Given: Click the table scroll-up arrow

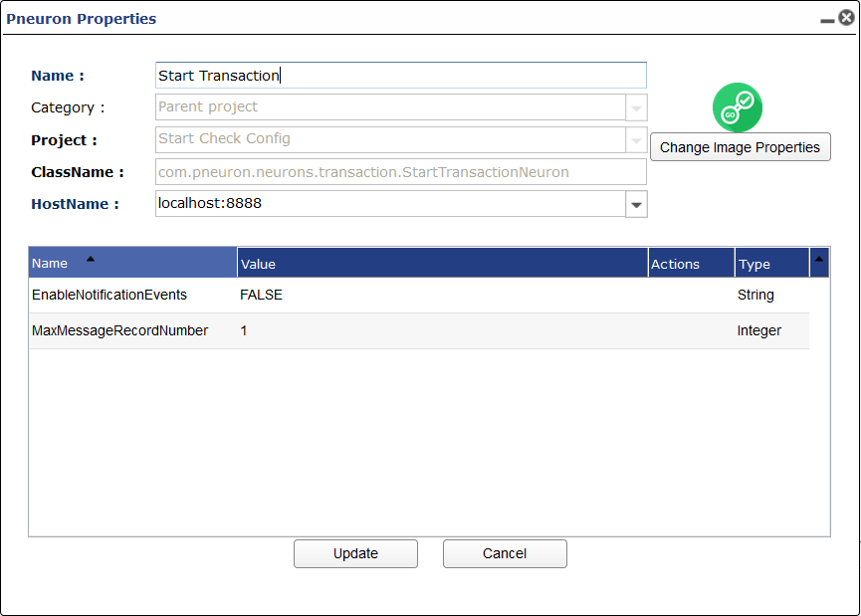Looking at the screenshot, I should tap(819, 260).
